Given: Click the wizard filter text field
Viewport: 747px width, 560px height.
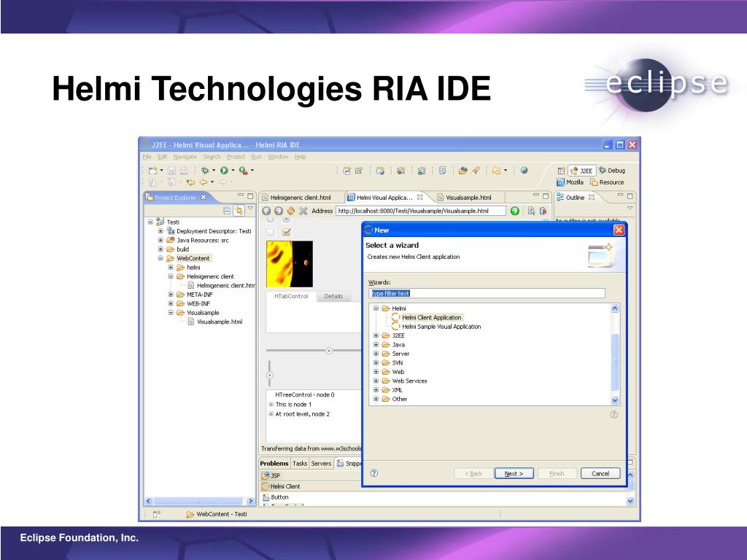Looking at the screenshot, I should [x=487, y=293].
